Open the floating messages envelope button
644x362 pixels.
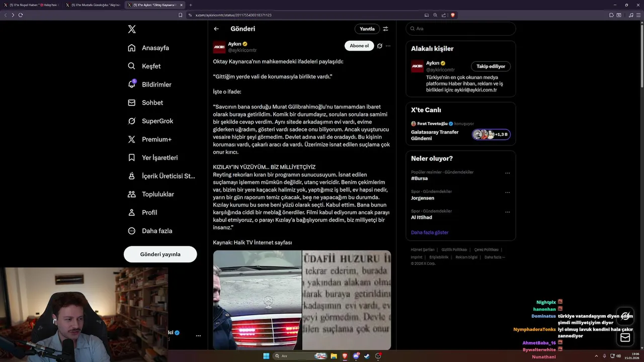pyautogui.click(x=625, y=338)
